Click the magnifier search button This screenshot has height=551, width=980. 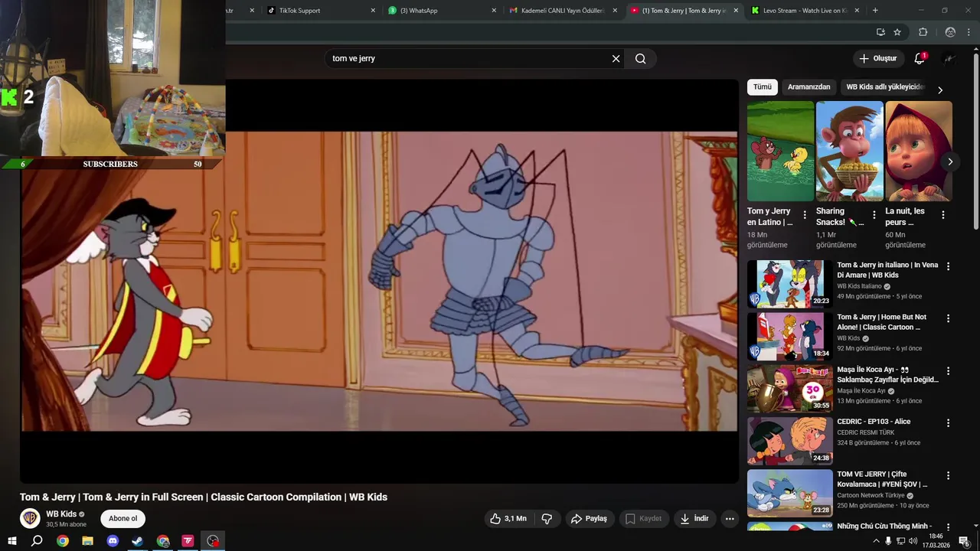641,59
